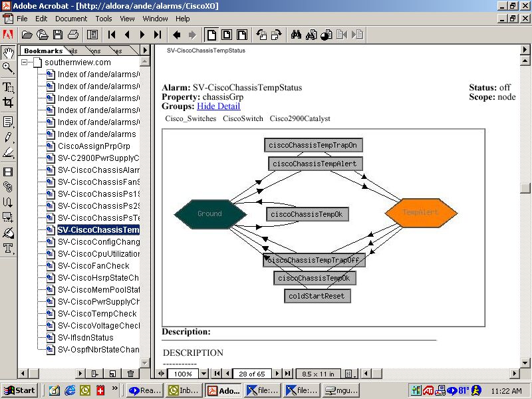The width and height of the screenshot is (532, 399).
Task: Select Fit in Window page view icon
Action: pos(227,35)
